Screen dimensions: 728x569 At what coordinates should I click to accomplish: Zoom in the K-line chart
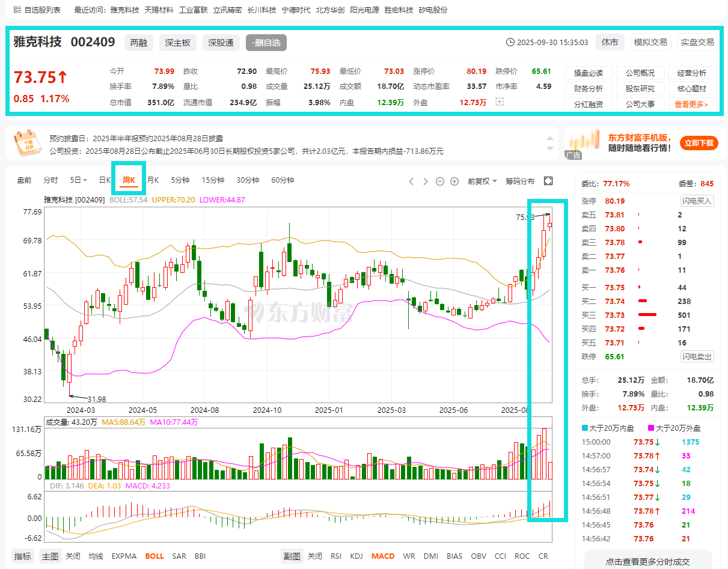tap(454, 181)
